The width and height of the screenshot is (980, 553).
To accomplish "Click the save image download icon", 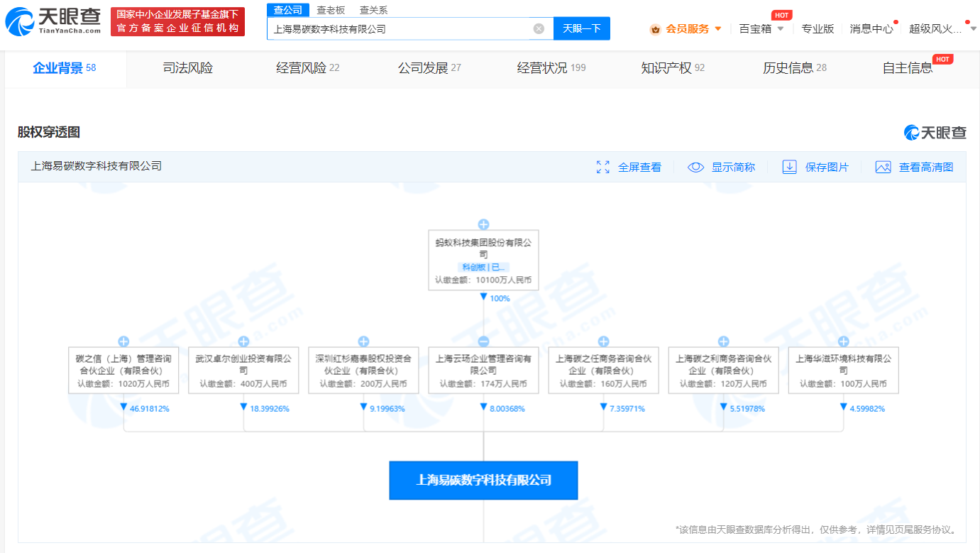I will (x=789, y=168).
